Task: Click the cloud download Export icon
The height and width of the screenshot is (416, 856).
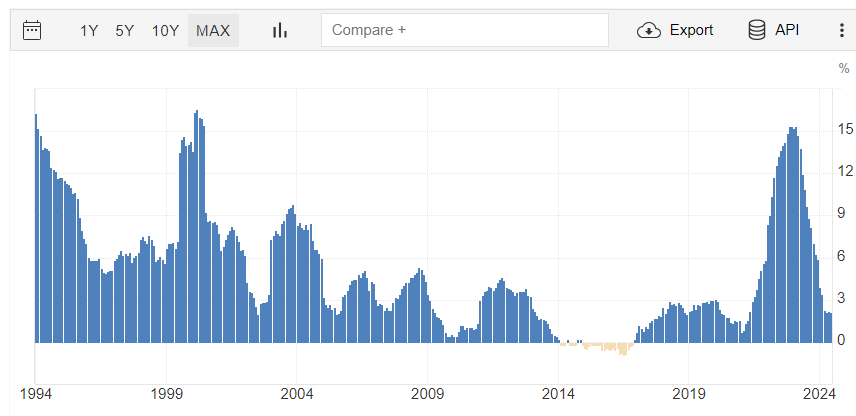Action: [x=649, y=30]
